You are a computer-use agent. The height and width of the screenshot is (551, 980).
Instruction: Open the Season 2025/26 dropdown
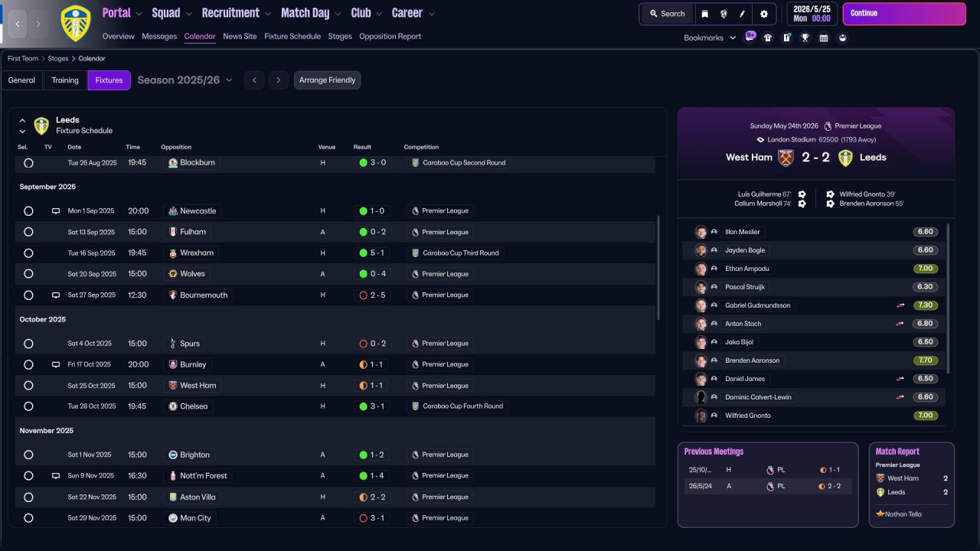coord(185,80)
